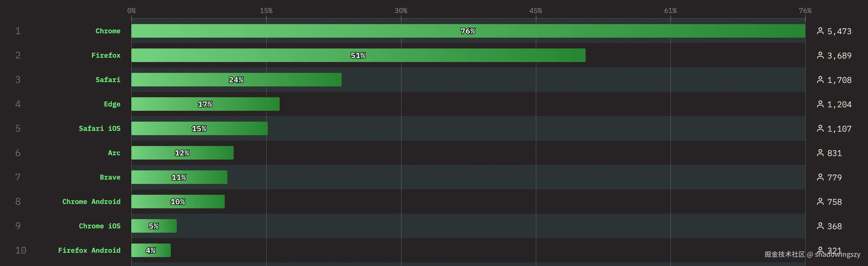Click the user icon next to 3,689
868x266 pixels.
click(x=820, y=55)
